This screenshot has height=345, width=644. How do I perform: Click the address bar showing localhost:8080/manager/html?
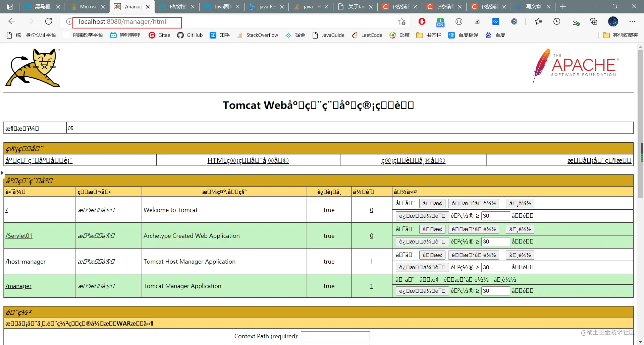point(235,22)
